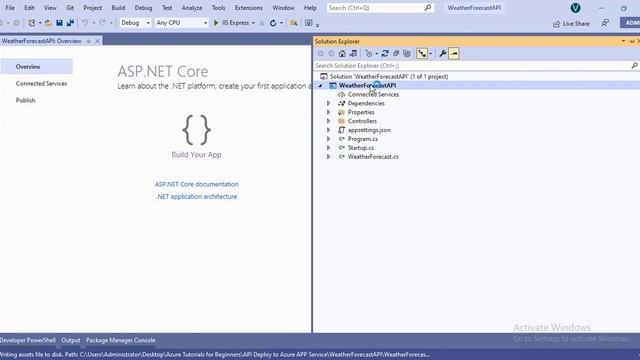
Task: Open ASP.NET Core documentation link
Action: click(196, 184)
